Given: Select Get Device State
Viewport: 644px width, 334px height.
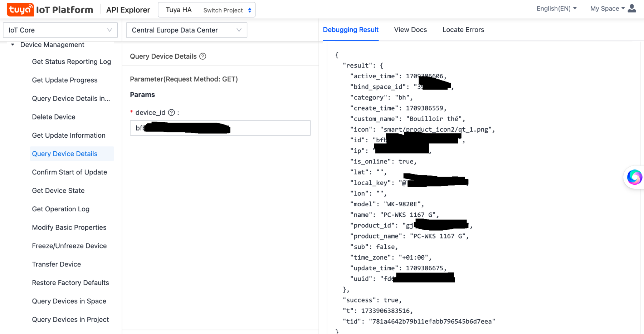Looking at the screenshot, I should 58,191.
